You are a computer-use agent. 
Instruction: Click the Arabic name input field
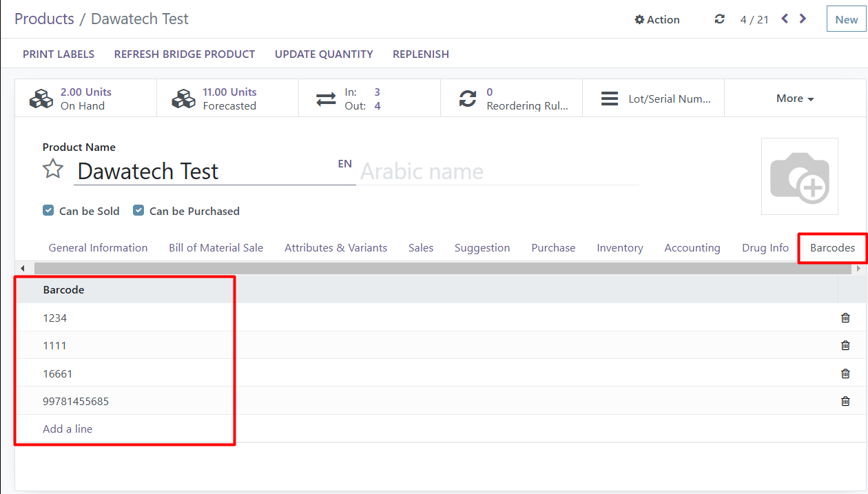click(498, 171)
